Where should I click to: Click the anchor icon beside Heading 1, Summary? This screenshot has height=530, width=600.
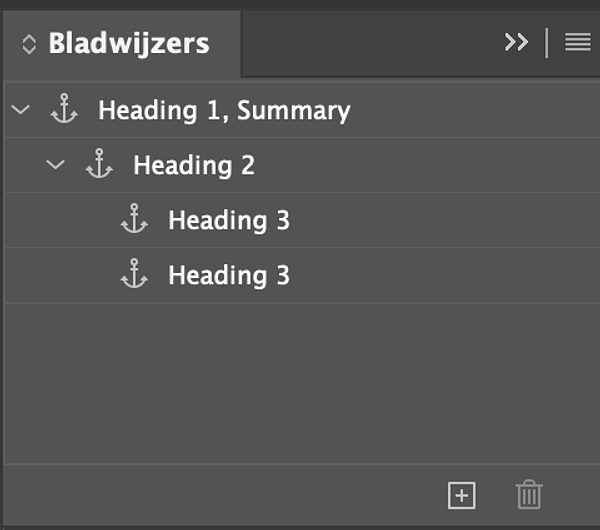(64, 110)
